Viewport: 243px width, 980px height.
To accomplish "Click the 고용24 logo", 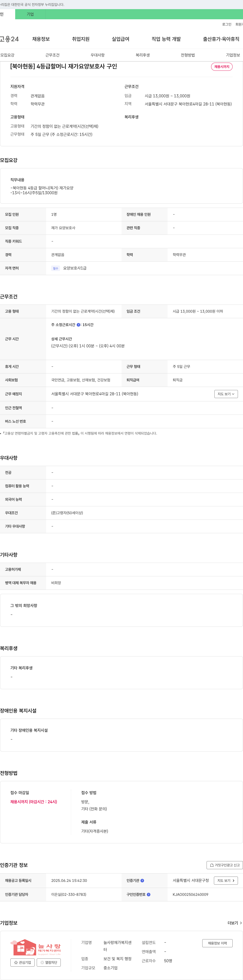I will (x=9, y=39).
